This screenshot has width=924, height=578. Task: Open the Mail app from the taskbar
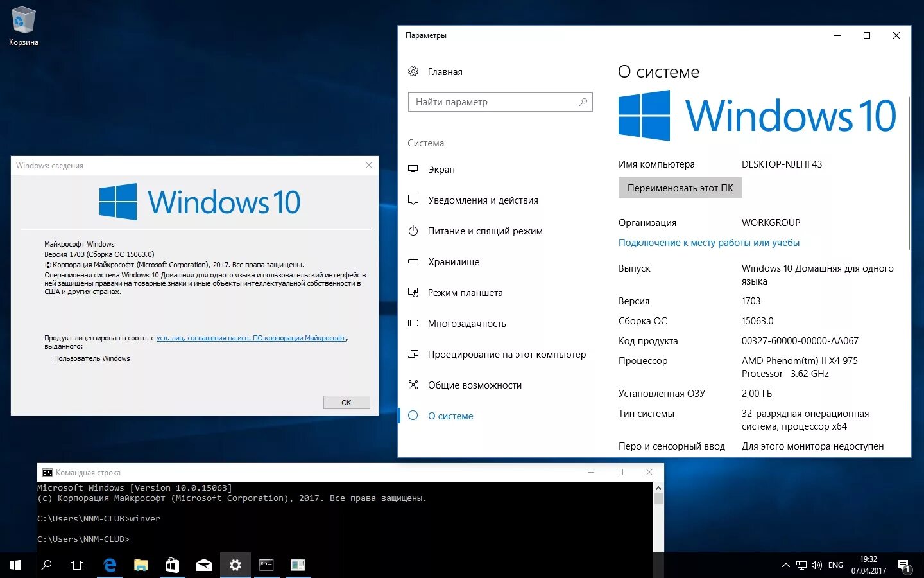pos(203,565)
